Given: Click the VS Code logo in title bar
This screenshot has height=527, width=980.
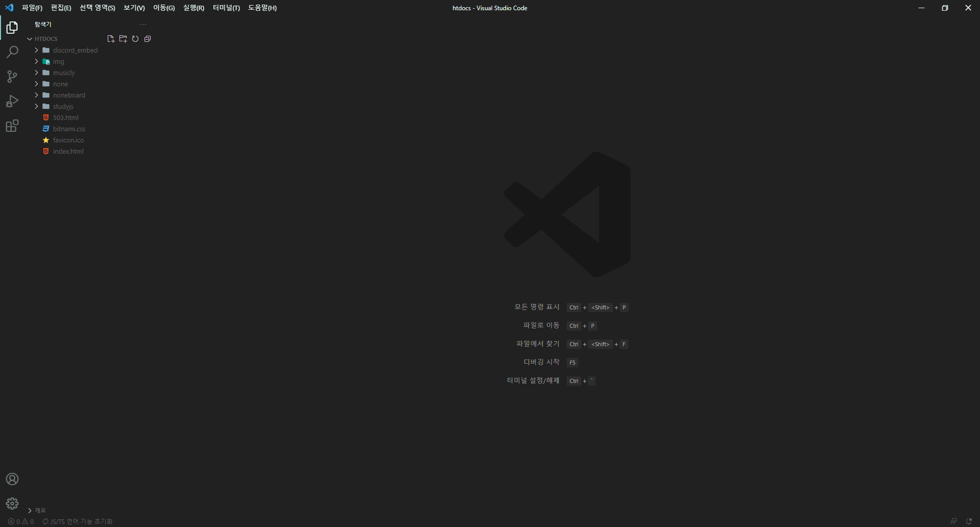Looking at the screenshot, I should click(9, 8).
